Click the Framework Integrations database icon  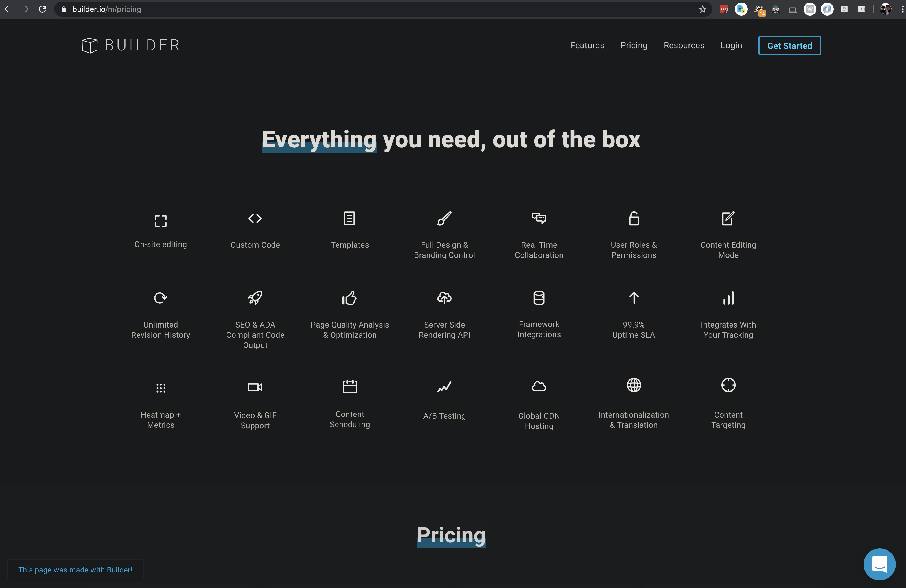539,298
